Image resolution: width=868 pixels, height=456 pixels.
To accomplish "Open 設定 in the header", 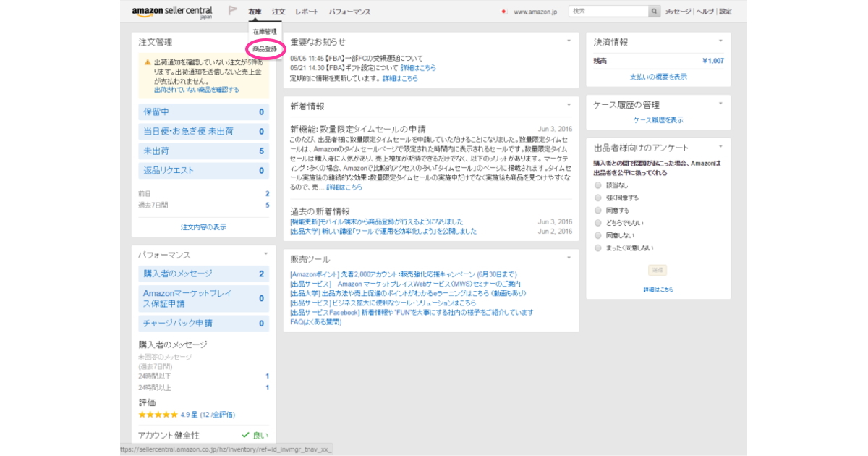I will [x=726, y=12].
